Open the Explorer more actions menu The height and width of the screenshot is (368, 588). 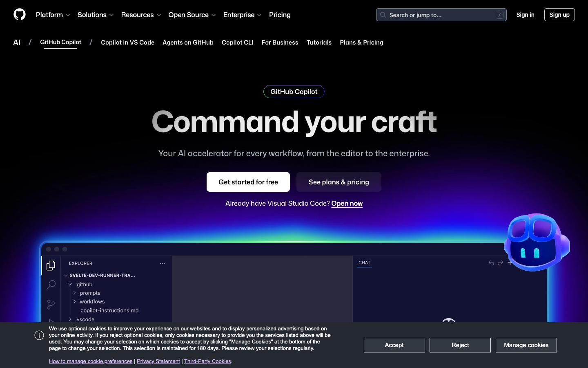[163, 263]
